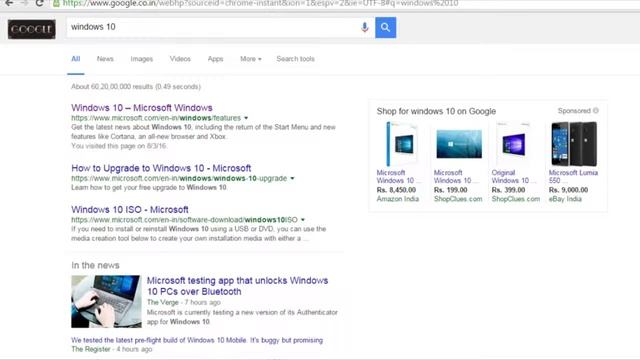Click the Amazon India seller name

398,199
